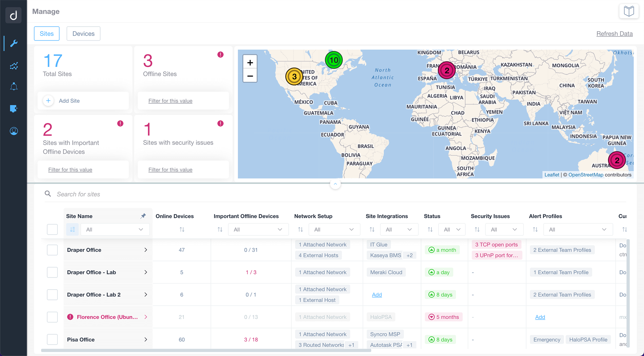Open the Site Name filter dropdown

pos(115,229)
